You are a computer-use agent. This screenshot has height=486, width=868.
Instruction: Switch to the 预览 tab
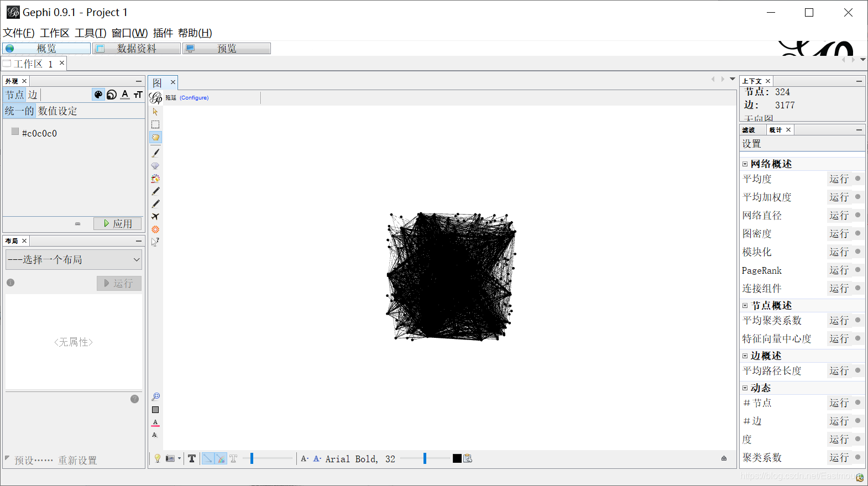[227, 49]
